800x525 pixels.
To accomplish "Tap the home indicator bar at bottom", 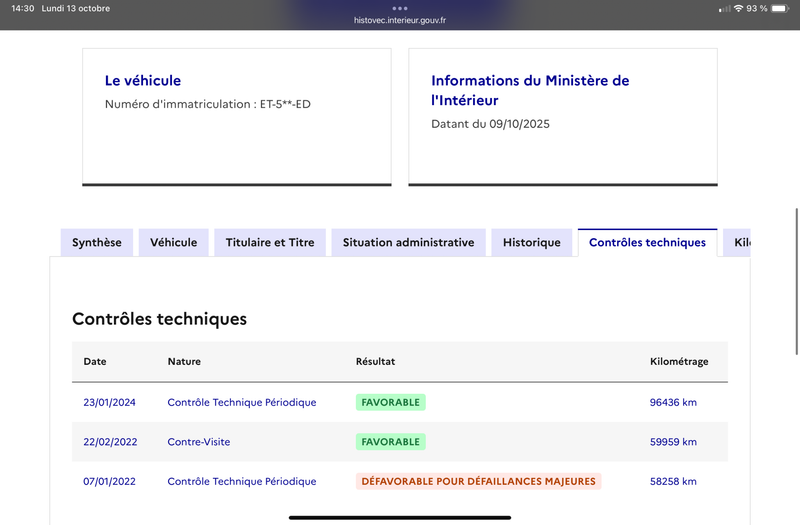I will tap(400, 517).
